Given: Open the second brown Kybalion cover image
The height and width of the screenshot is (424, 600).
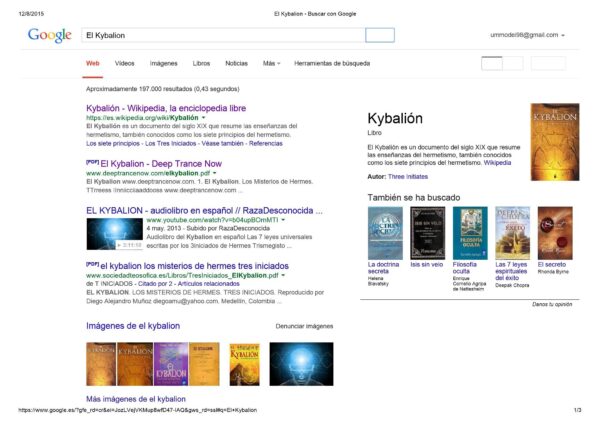Looking at the screenshot, I should click(135, 364).
